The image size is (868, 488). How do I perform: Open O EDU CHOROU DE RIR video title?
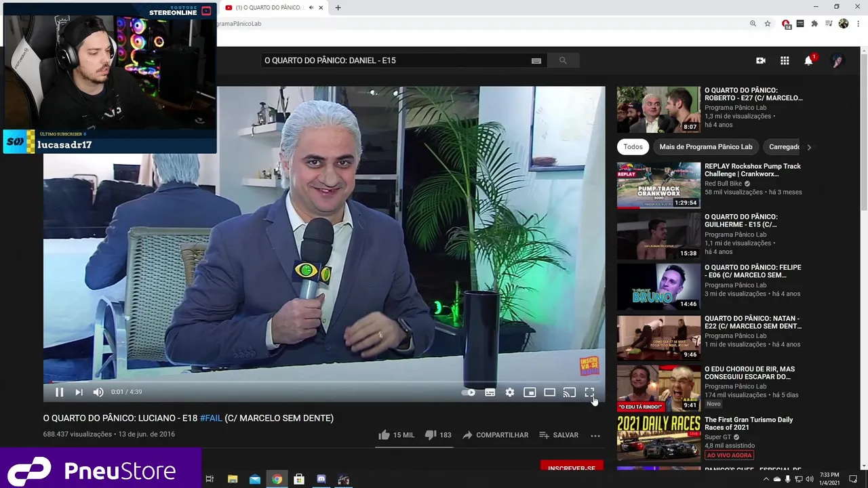tap(749, 373)
